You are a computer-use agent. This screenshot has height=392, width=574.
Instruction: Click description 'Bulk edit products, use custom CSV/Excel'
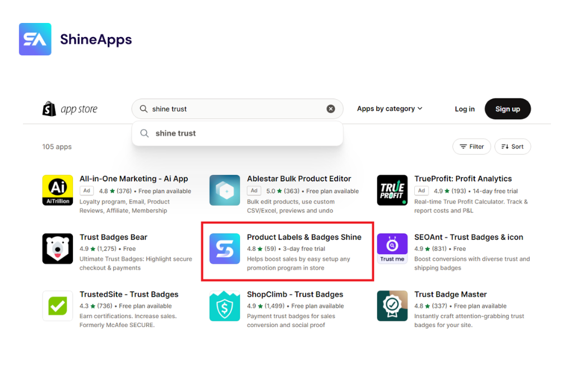tap(291, 206)
